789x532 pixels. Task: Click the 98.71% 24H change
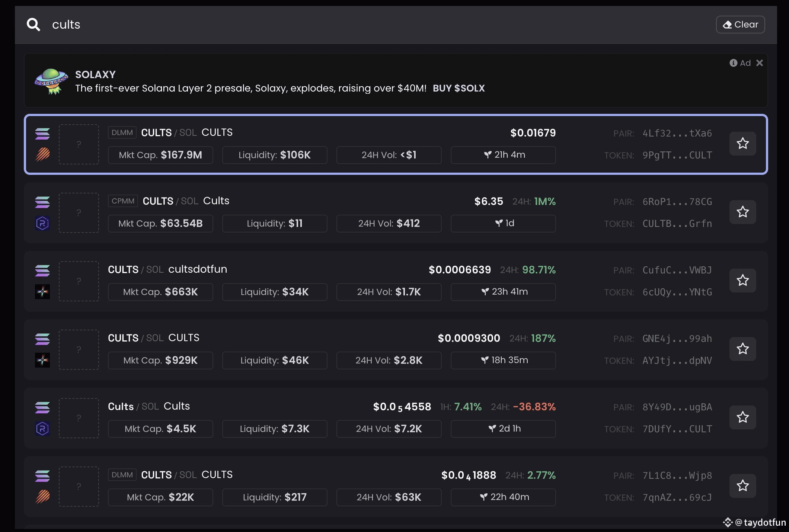pos(539,270)
